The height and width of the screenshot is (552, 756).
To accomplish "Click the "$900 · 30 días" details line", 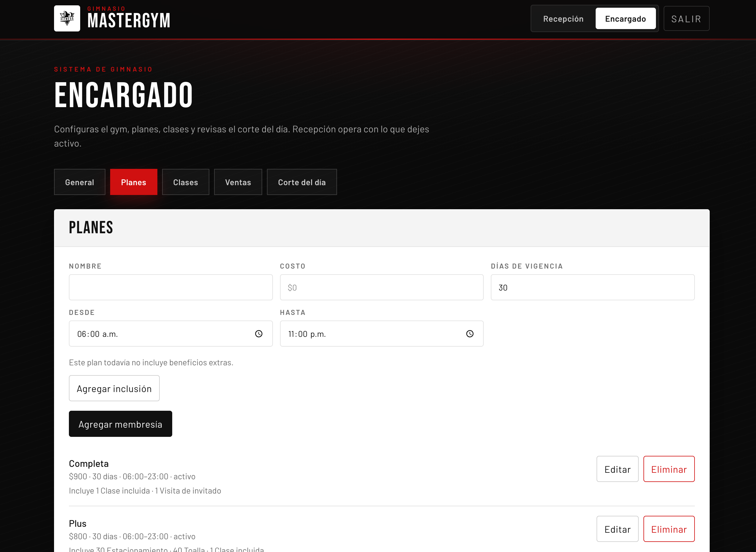I will click(132, 477).
